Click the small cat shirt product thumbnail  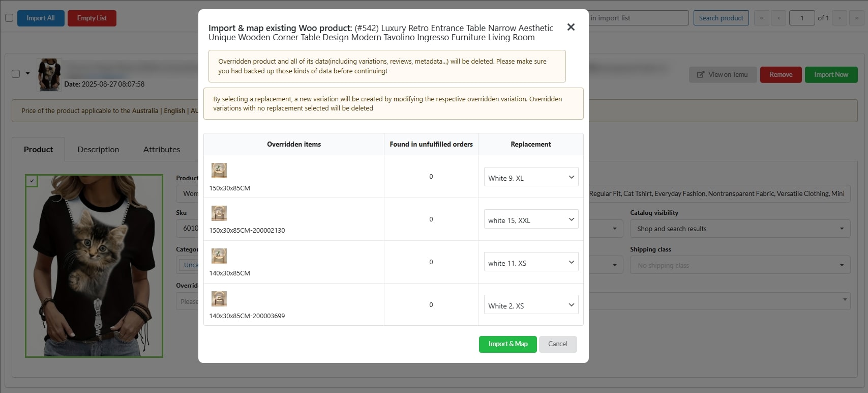pyautogui.click(x=49, y=75)
